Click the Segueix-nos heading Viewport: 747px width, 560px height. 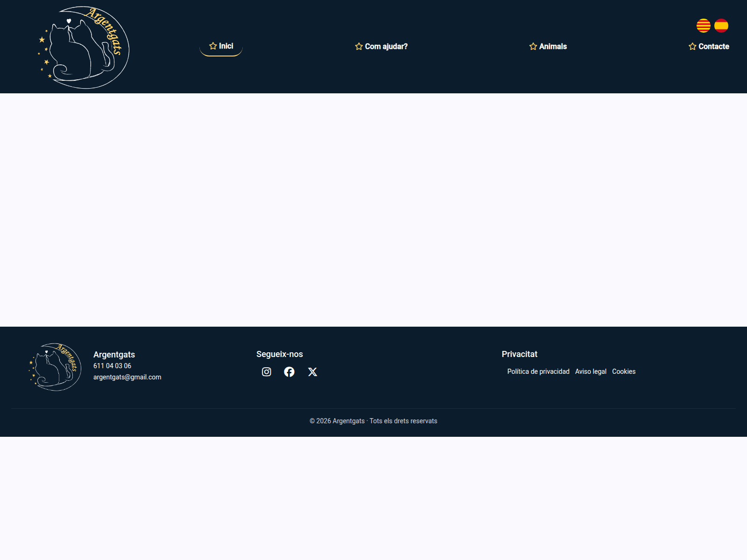click(x=280, y=354)
